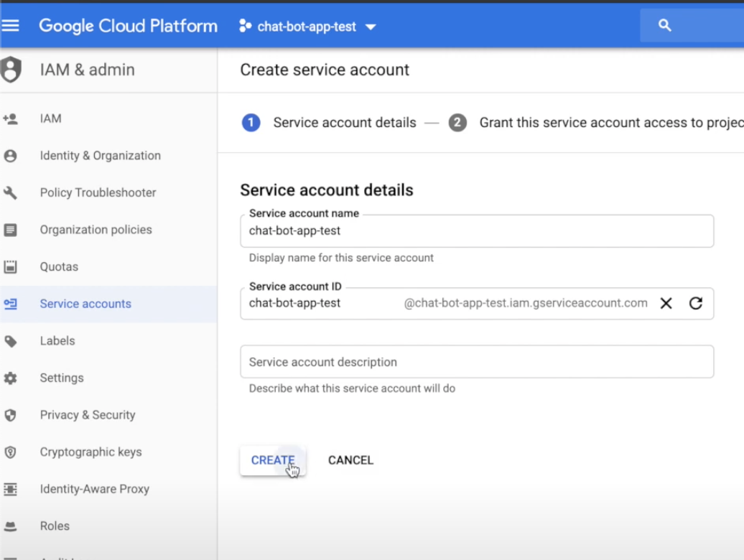Click the "Create service account" page title
Image resolution: width=744 pixels, height=560 pixels.
coord(325,70)
